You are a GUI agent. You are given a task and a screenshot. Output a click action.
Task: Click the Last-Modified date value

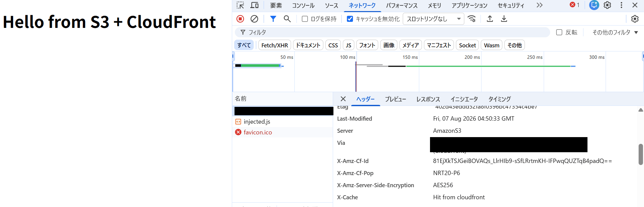[x=474, y=119]
